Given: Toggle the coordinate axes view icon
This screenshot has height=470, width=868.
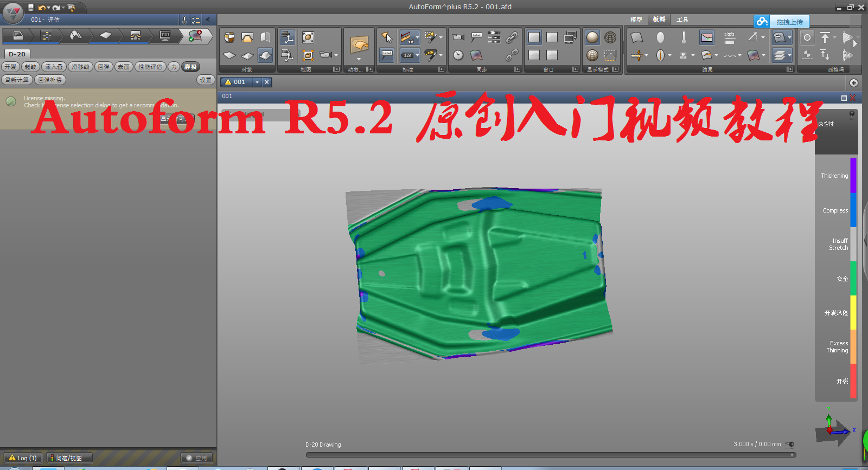Looking at the screenshot, I should 288,37.
